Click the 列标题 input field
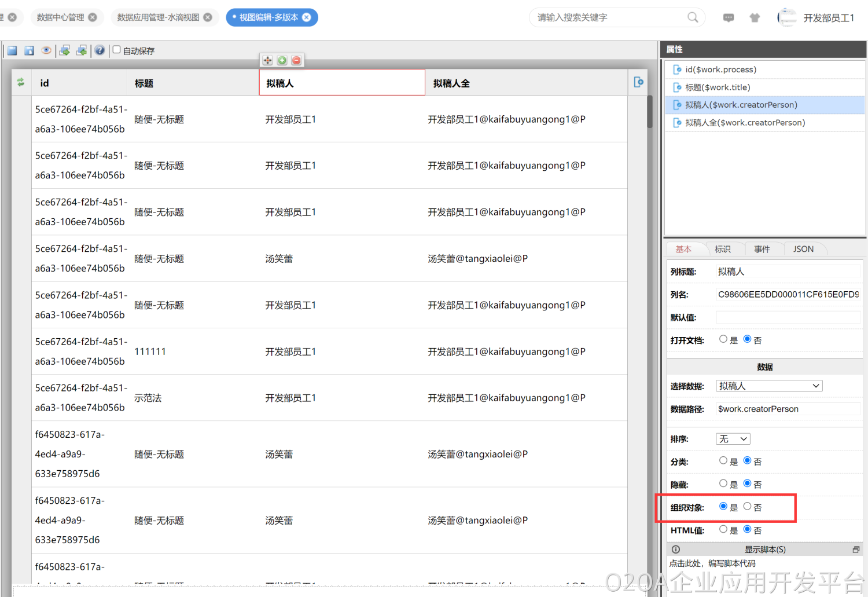The width and height of the screenshot is (868, 597). [787, 272]
